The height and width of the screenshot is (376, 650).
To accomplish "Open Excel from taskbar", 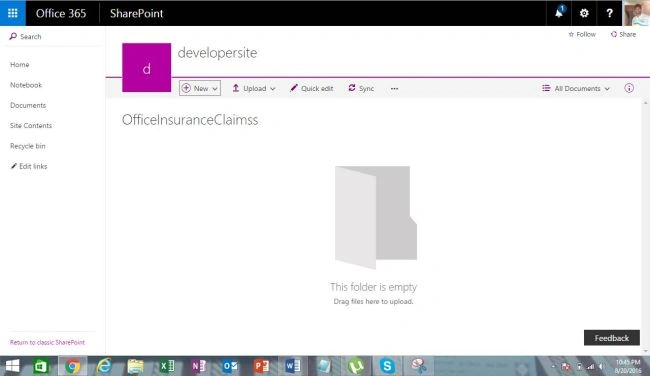I will tap(167, 366).
